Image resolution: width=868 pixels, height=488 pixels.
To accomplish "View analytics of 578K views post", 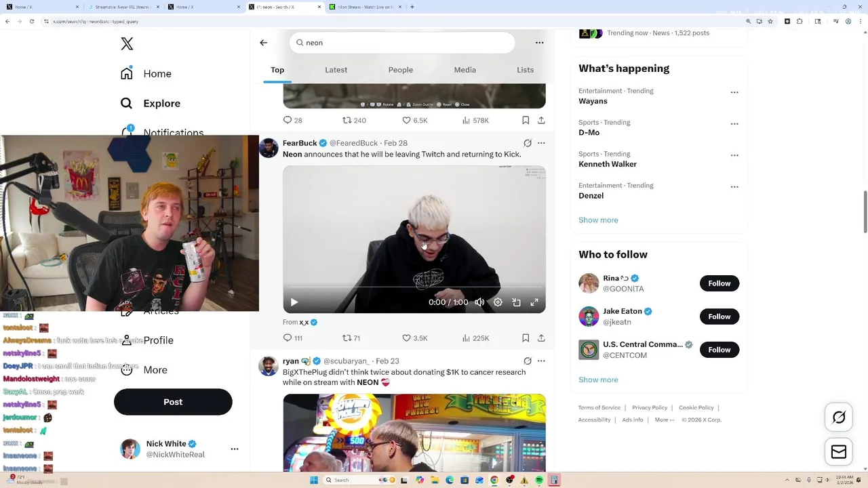I will coord(475,120).
